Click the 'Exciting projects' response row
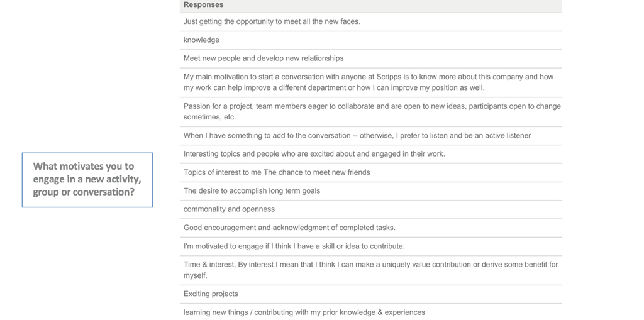Screen dimensions: 644x320 211,294
